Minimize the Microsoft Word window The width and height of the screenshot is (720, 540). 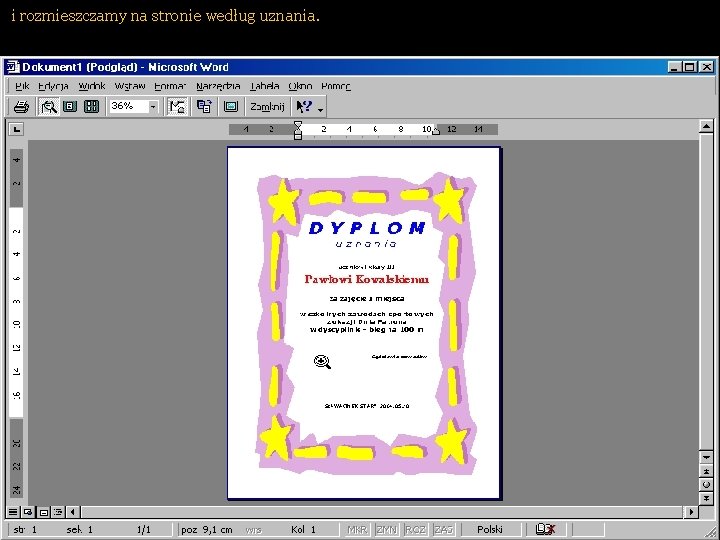(x=675, y=67)
